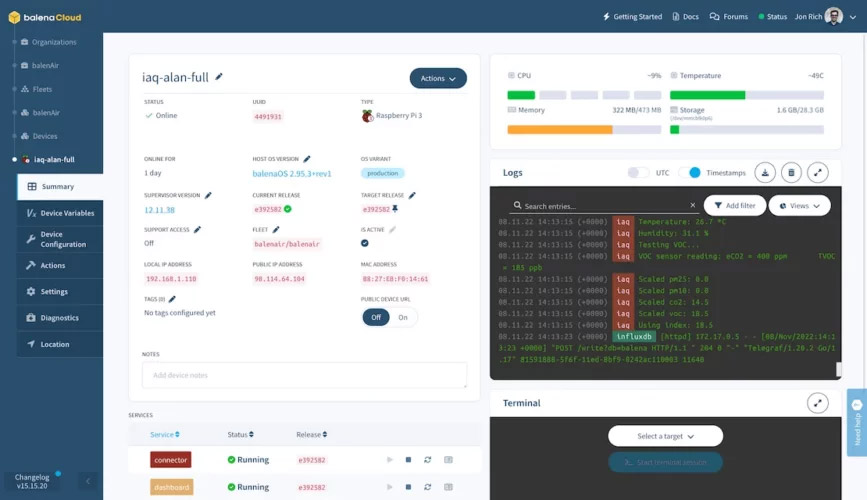Go to Organizations in sidebar
867x500 pixels.
click(48, 42)
